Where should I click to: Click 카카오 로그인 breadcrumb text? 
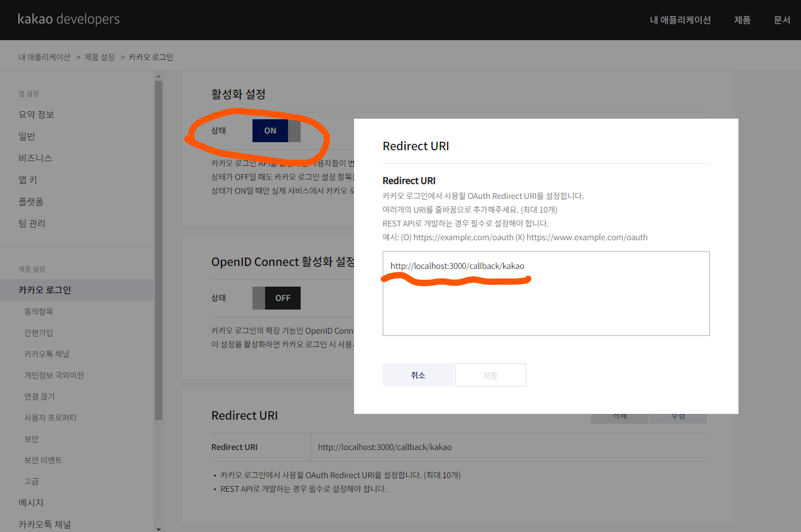pyautogui.click(x=151, y=57)
